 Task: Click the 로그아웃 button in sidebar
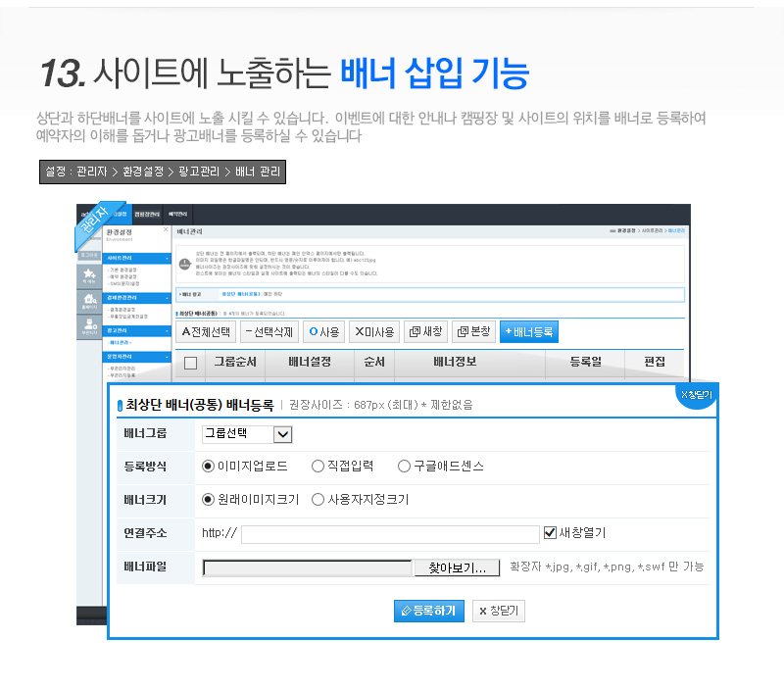click(89, 255)
